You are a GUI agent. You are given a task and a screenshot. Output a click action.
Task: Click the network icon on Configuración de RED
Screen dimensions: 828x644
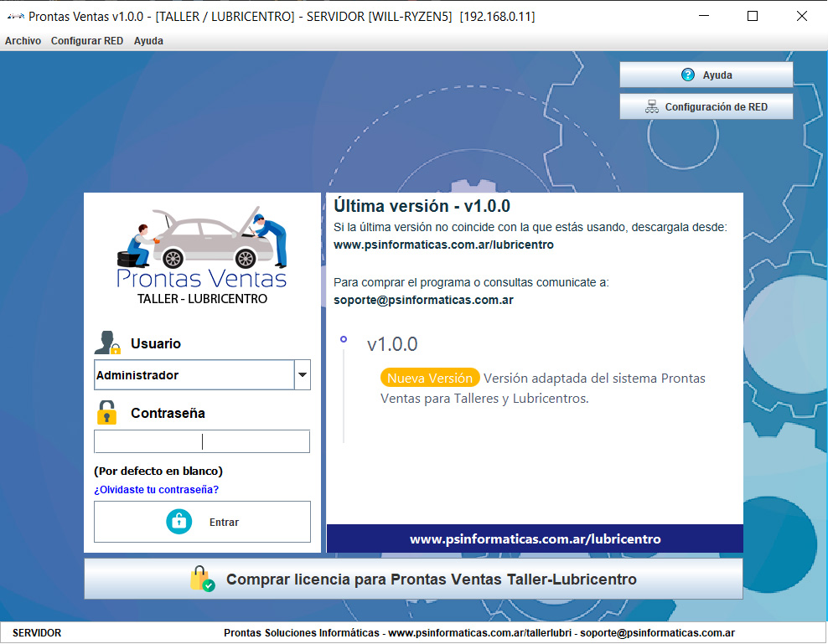click(652, 106)
